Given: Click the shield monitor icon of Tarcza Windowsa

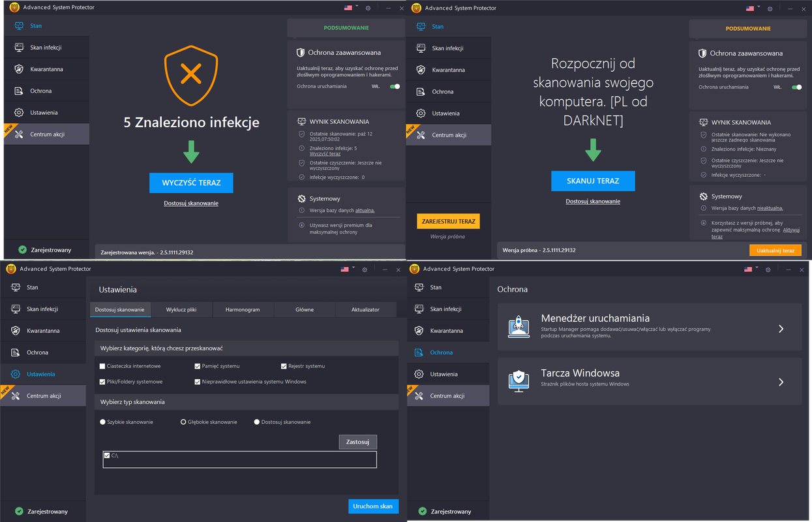Looking at the screenshot, I should (x=519, y=381).
